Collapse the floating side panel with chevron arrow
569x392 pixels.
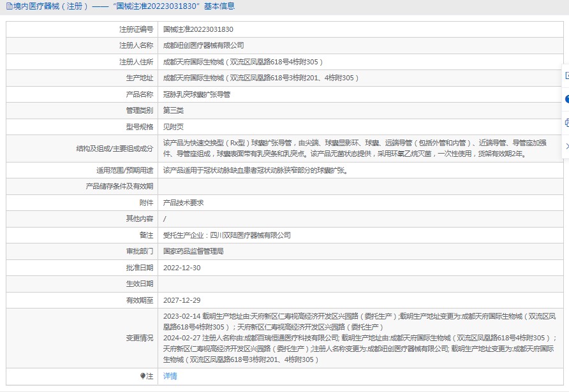567,146
